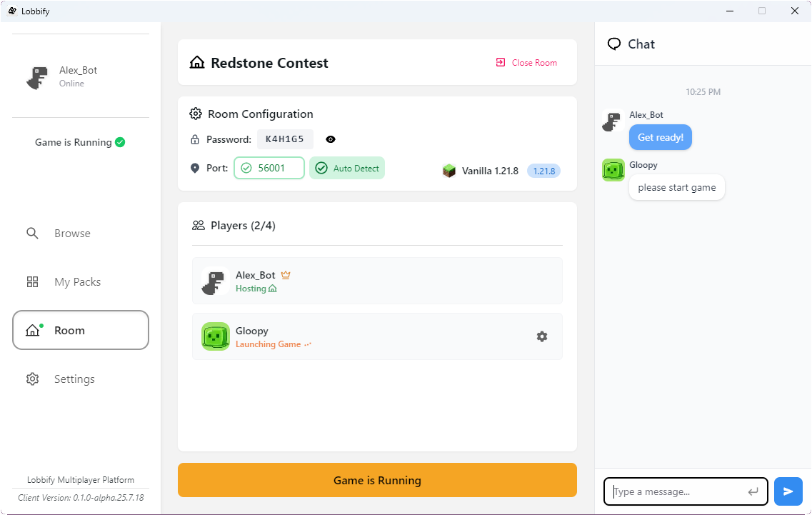Screen dimensions: 812x515
Task: Click the Close Room button
Action: (527, 63)
